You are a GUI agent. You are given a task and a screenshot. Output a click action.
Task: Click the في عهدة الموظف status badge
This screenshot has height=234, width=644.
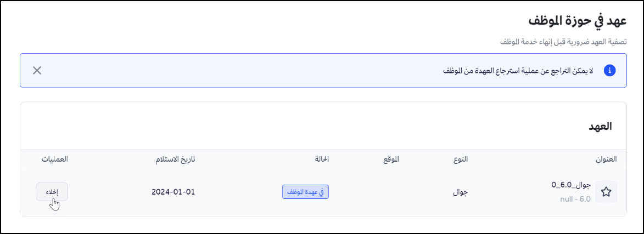pos(305,192)
